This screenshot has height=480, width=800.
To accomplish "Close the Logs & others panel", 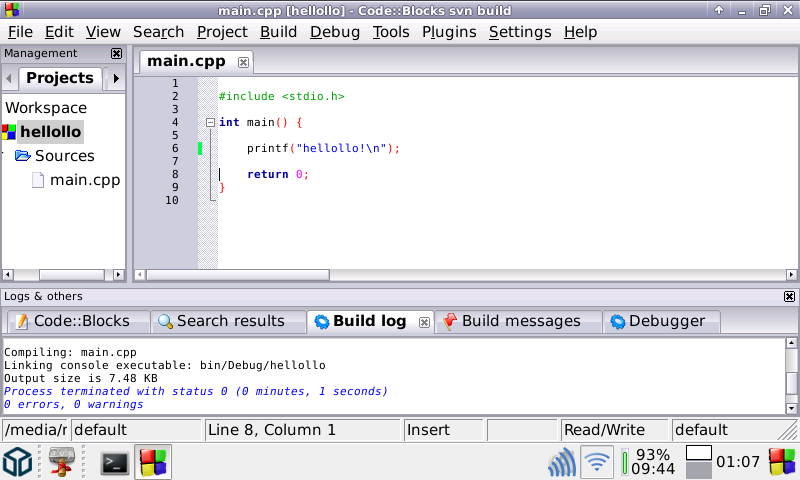I will pos(790,297).
